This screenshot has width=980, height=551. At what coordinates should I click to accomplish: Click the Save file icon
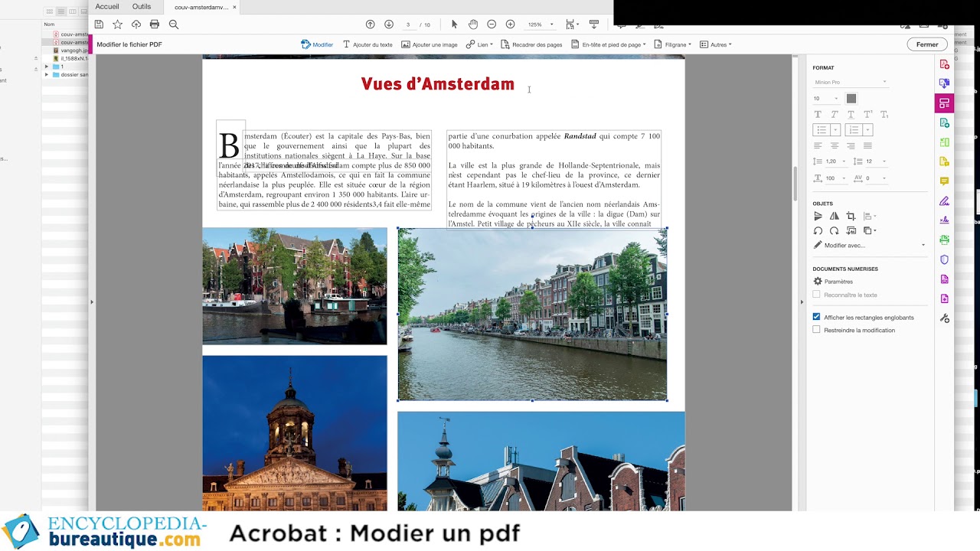(x=99, y=24)
